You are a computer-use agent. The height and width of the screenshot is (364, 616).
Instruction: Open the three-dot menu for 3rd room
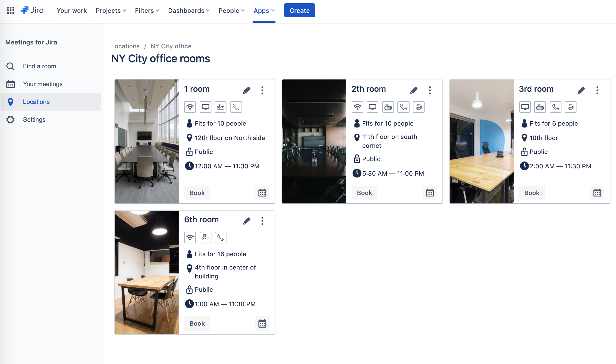click(597, 90)
